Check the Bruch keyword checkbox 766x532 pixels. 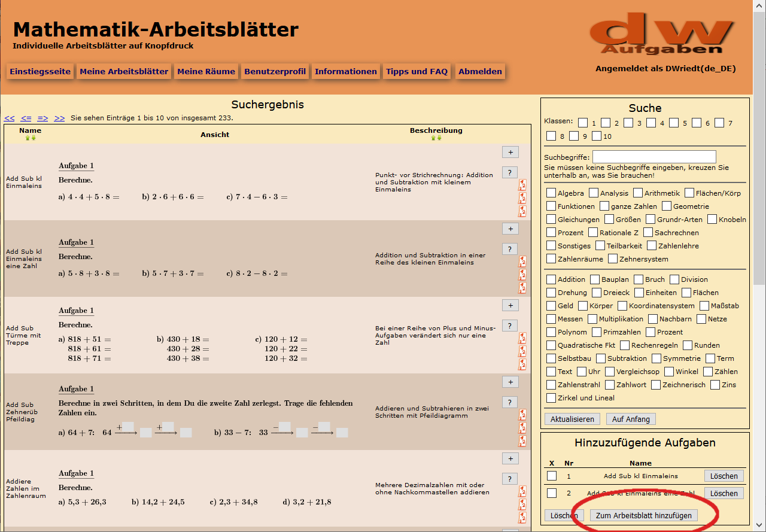pyautogui.click(x=639, y=279)
